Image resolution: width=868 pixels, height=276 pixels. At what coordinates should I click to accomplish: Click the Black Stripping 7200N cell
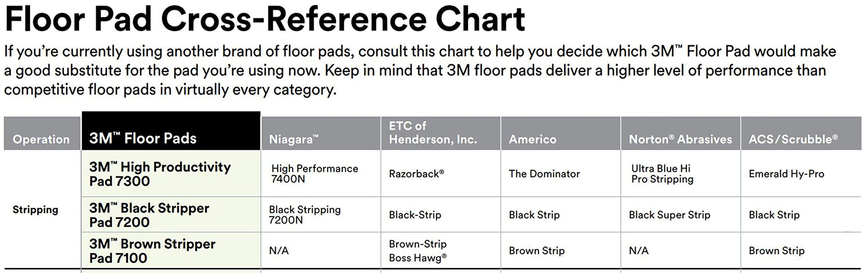(305, 215)
